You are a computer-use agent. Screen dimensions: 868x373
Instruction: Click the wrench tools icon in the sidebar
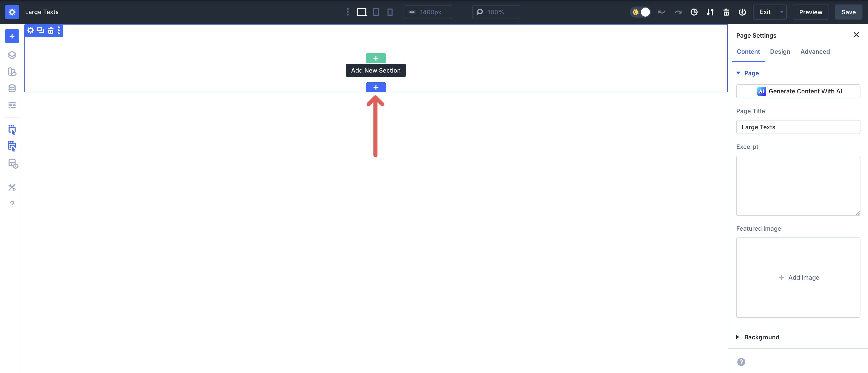[12, 187]
